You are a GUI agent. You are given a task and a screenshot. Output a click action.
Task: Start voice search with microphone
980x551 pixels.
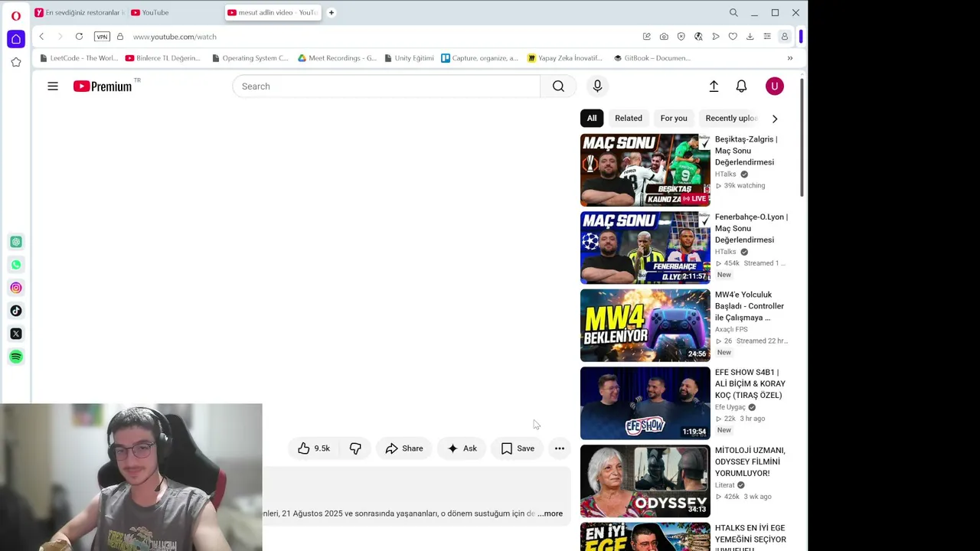point(597,86)
